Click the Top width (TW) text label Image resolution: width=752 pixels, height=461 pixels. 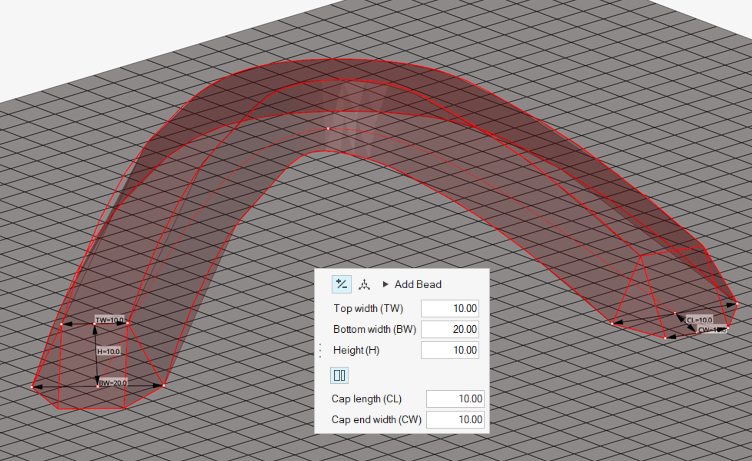[368, 308]
